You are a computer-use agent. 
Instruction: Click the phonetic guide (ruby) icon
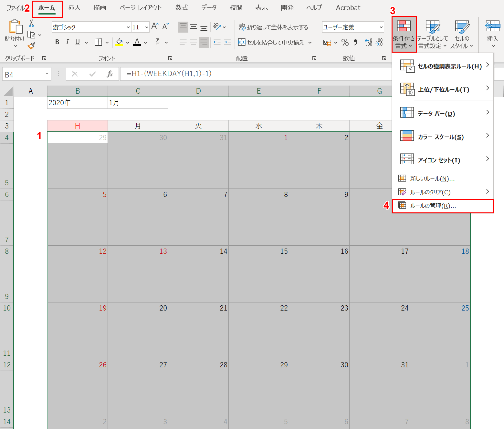(158, 42)
